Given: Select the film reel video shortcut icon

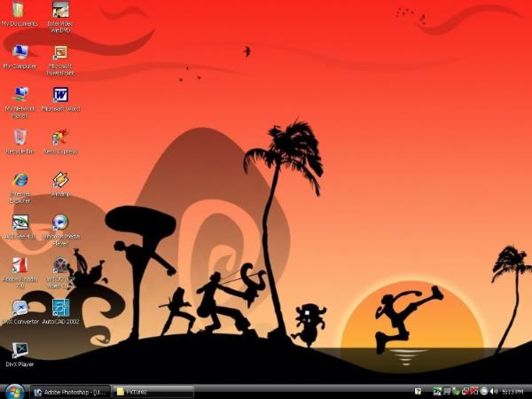Looking at the screenshot, I should [60, 273].
